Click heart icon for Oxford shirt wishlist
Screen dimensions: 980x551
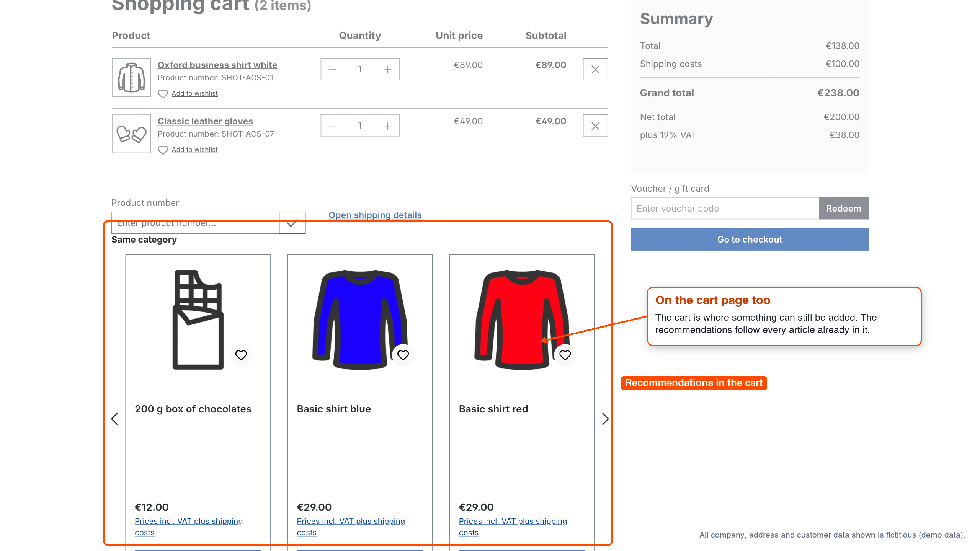coord(163,94)
